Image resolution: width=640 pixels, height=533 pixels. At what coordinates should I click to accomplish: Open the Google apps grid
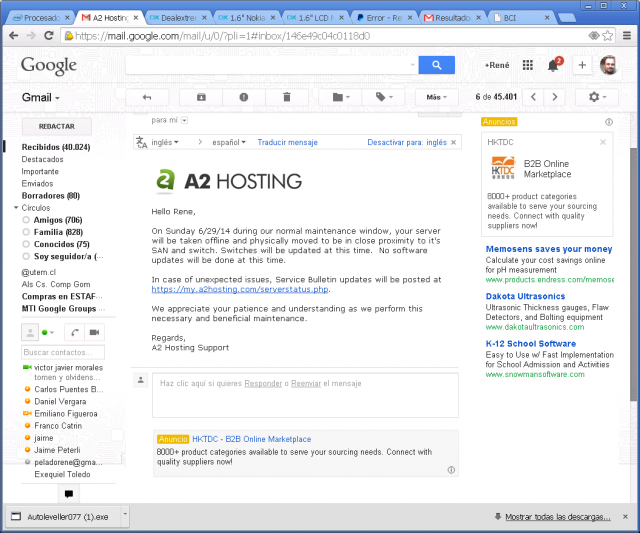point(528,65)
